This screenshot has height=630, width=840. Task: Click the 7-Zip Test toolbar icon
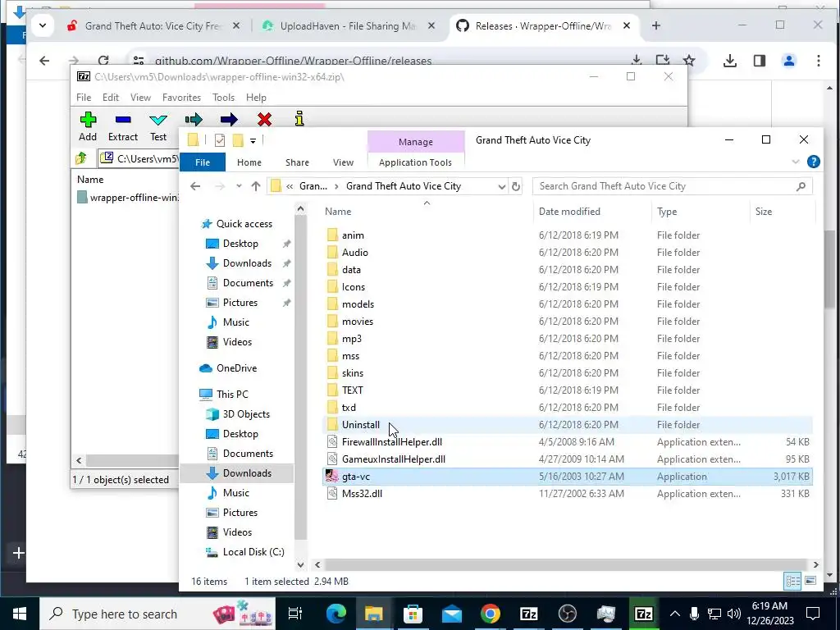(x=158, y=120)
